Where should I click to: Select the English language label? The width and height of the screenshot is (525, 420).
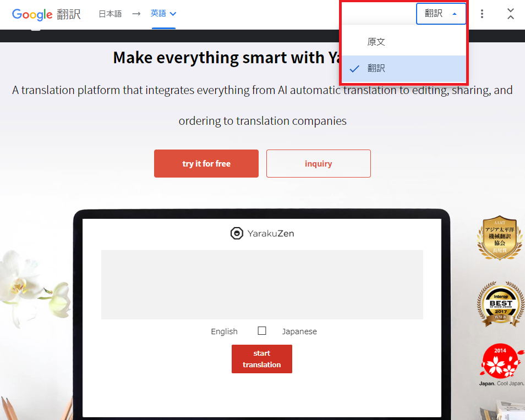tap(224, 331)
